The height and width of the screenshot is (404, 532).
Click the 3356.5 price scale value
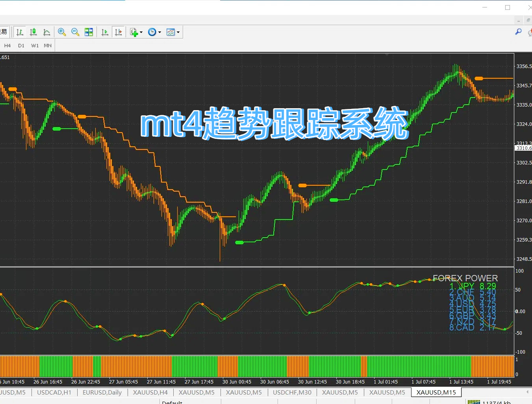click(x=524, y=66)
